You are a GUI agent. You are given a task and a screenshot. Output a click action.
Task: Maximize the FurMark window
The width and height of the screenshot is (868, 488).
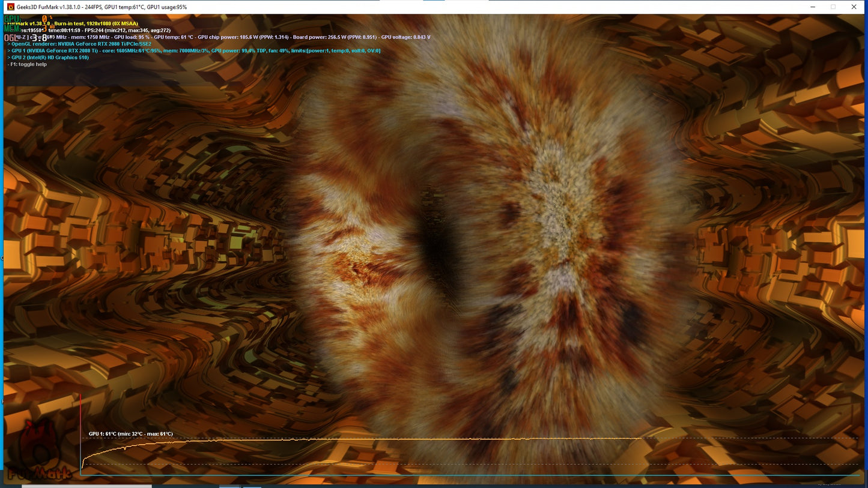pyautogui.click(x=833, y=7)
